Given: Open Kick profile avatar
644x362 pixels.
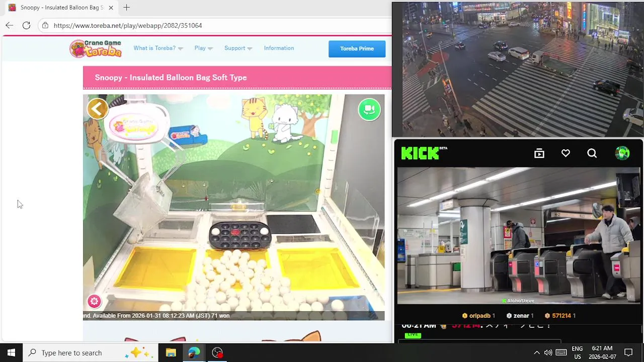Looking at the screenshot, I should (622, 153).
